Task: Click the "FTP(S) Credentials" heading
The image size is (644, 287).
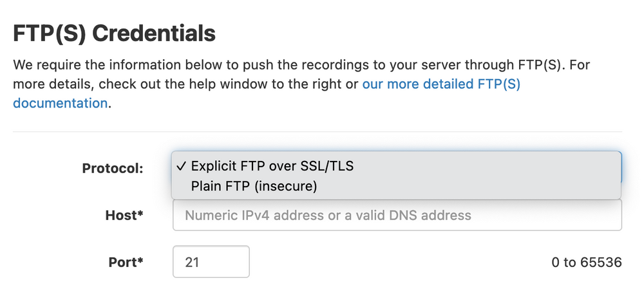Action: 115,33
